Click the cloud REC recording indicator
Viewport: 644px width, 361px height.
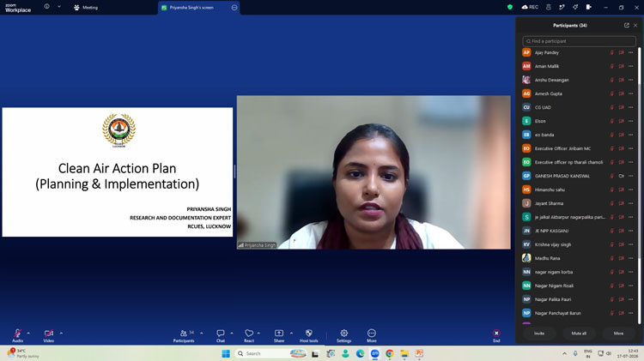click(x=530, y=7)
